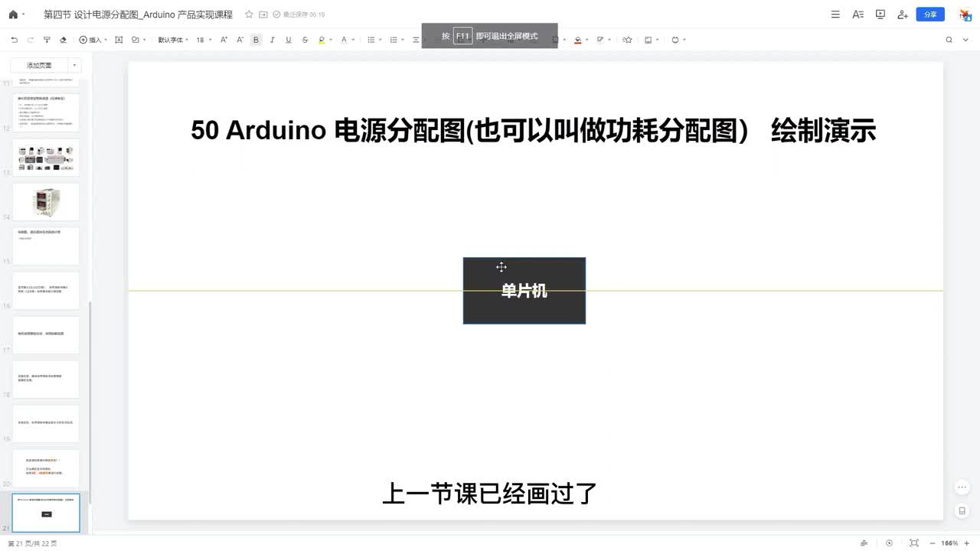
Task: Start the slideshow presentation
Action: [880, 15]
